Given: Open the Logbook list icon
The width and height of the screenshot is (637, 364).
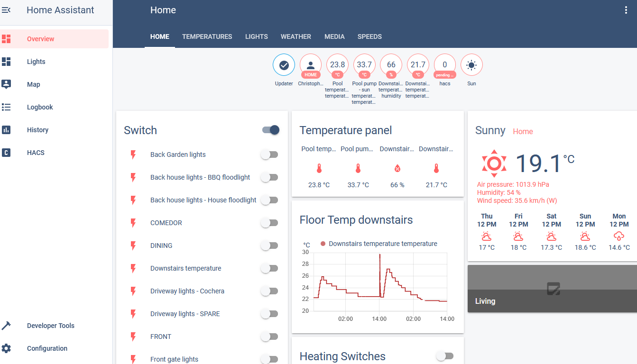Looking at the screenshot, I should (x=6, y=107).
